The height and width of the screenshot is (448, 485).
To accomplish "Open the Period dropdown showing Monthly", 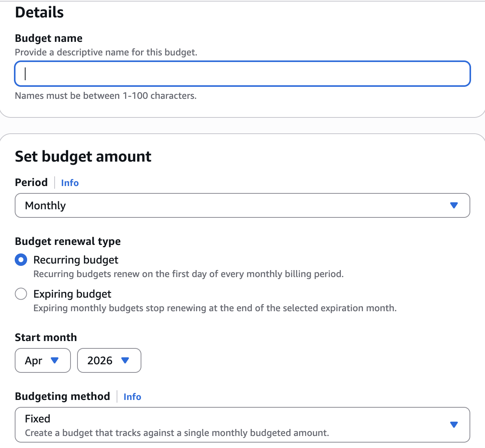I will tap(232, 205).
